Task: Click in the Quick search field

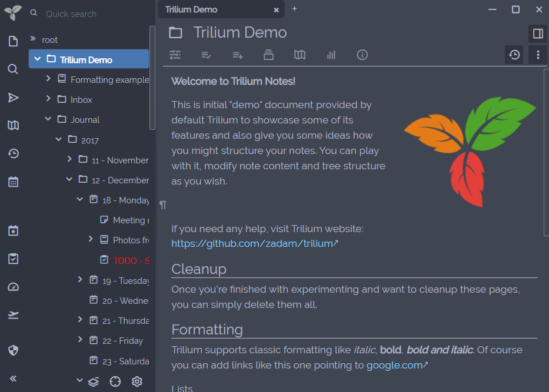Action: tap(88, 14)
